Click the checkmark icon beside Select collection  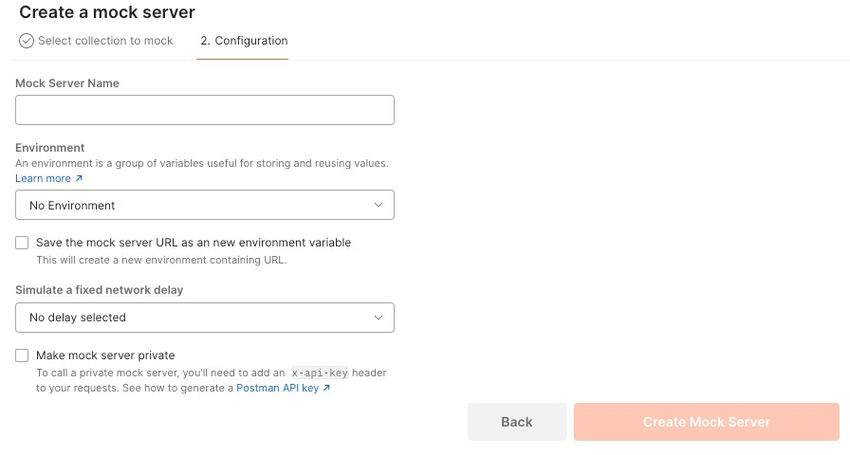pos(27,41)
